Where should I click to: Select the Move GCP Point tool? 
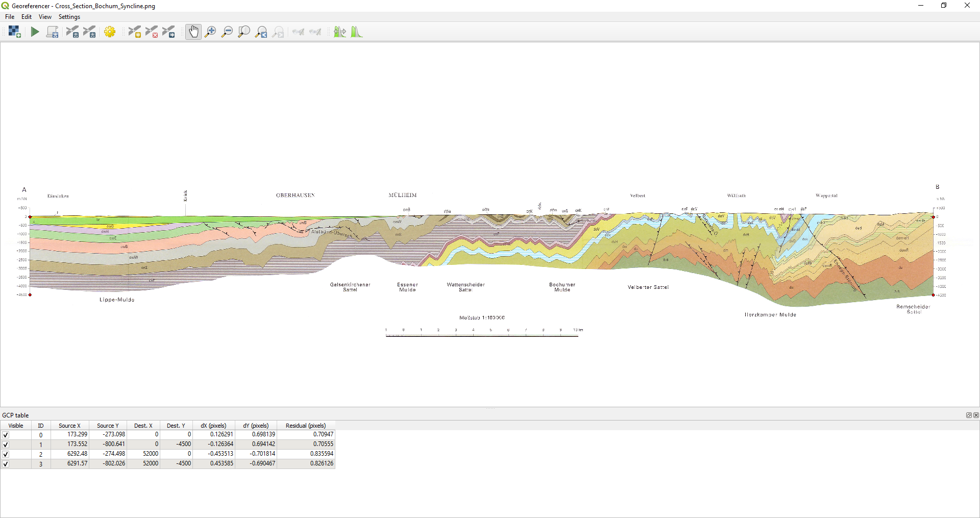(x=168, y=32)
